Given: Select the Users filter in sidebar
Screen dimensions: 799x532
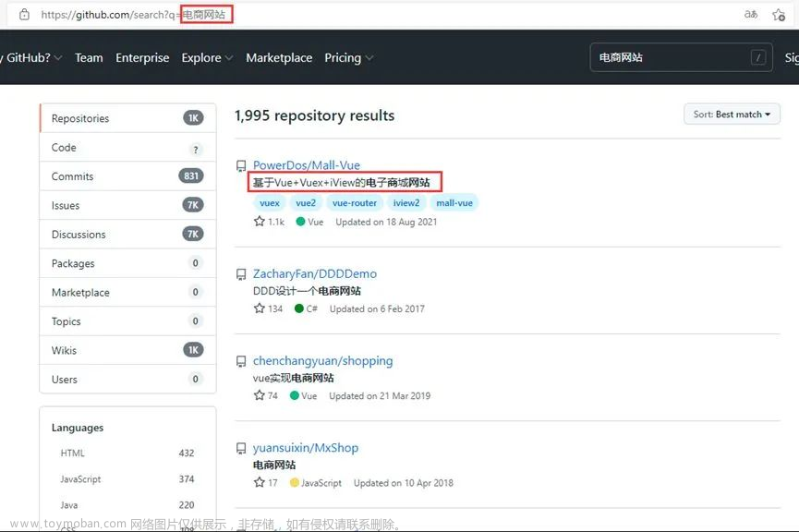Looking at the screenshot, I should (x=127, y=380).
